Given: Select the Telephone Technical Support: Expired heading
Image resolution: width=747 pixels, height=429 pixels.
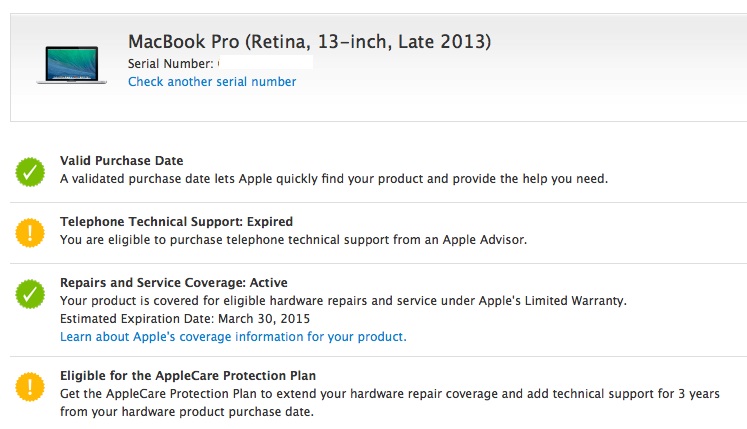Looking at the screenshot, I should click(176, 221).
